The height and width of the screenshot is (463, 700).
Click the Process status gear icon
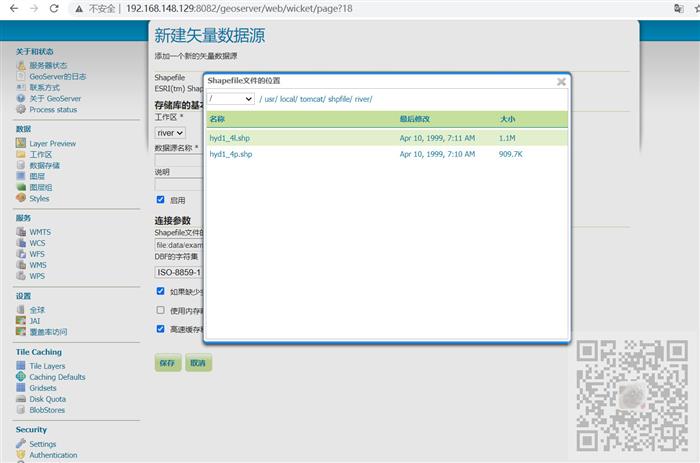pos(21,109)
